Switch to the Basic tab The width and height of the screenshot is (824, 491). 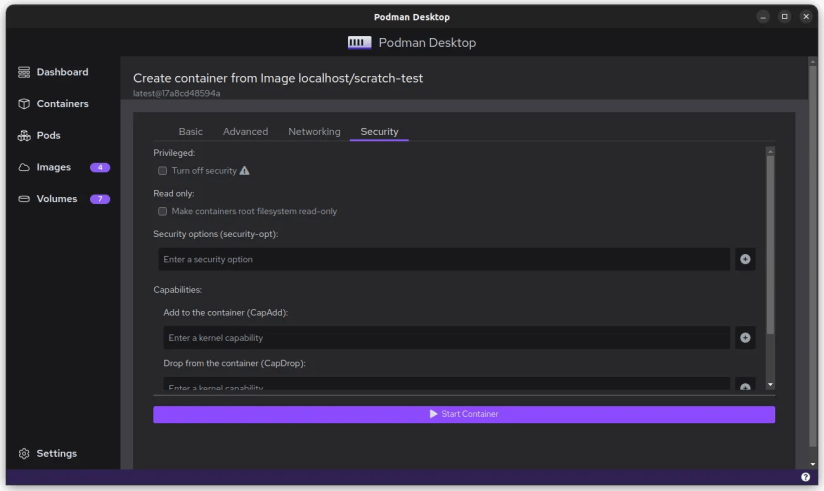190,131
